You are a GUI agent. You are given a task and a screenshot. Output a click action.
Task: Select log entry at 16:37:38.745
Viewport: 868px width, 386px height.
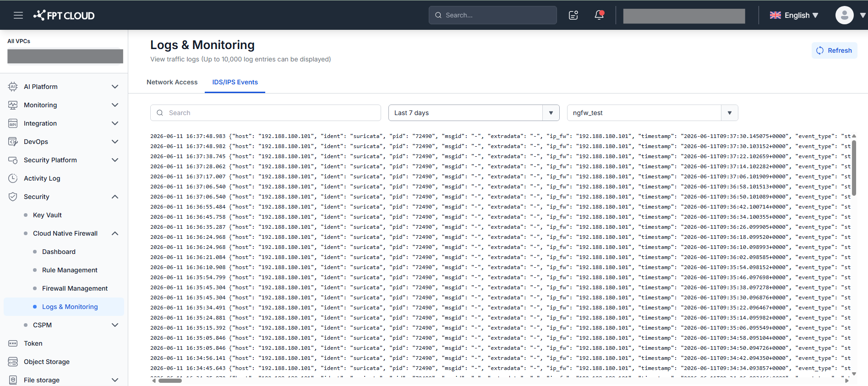(x=500, y=156)
